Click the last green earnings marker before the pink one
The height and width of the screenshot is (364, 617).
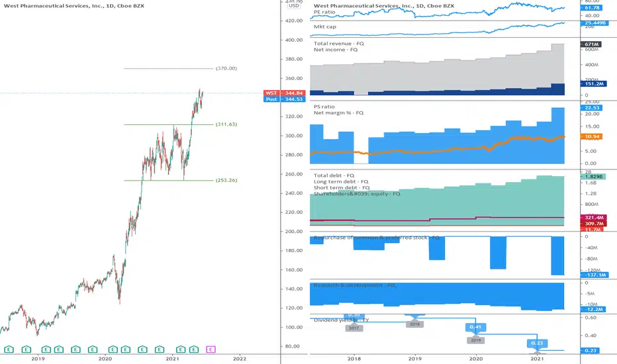(x=193, y=349)
